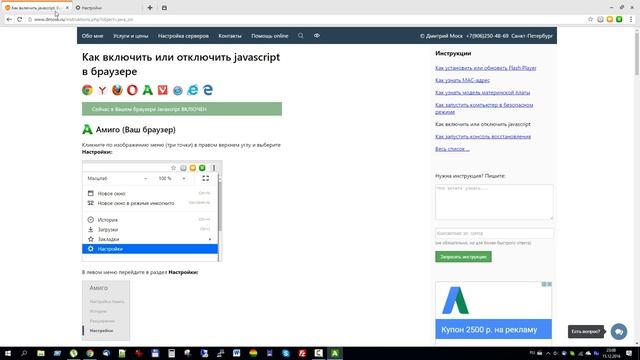Screen dimensions: 640x360
Task: Click the Amigo settings sidebar image
Action: [106, 310]
